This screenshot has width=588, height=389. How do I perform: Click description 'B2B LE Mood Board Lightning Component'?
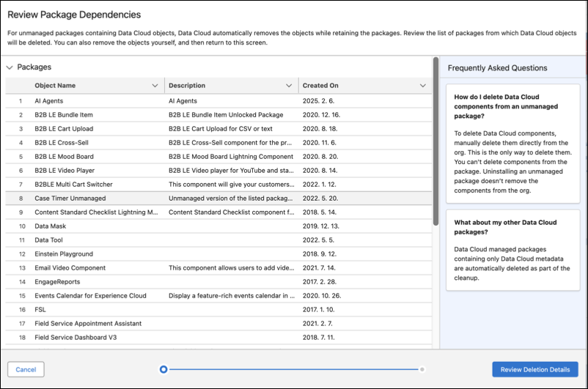point(231,156)
